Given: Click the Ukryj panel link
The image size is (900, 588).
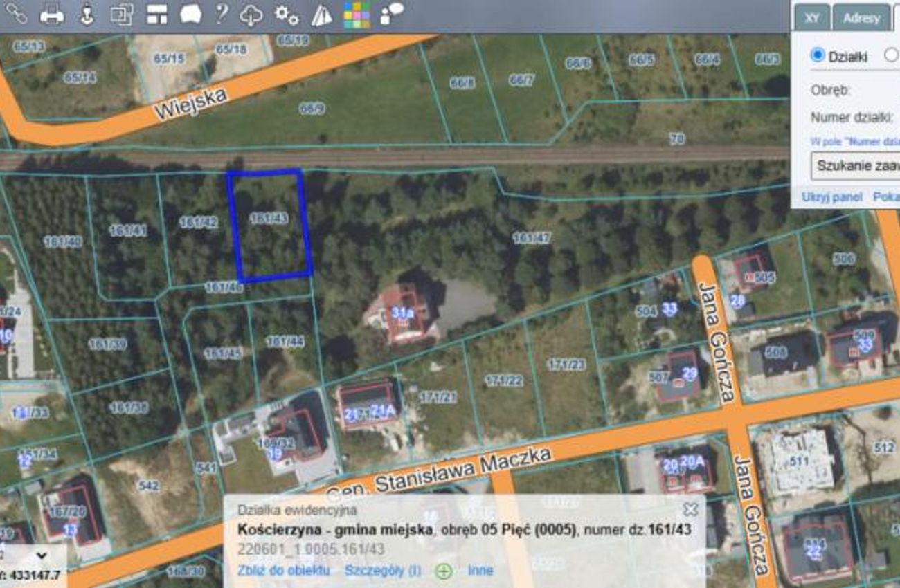Looking at the screenshot, I should [831, 197].
